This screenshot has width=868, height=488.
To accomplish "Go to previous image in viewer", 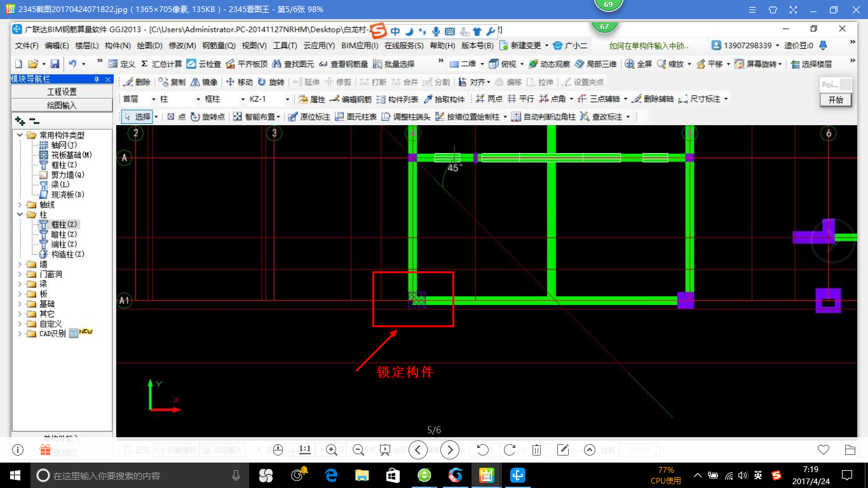I will point(417,450).
